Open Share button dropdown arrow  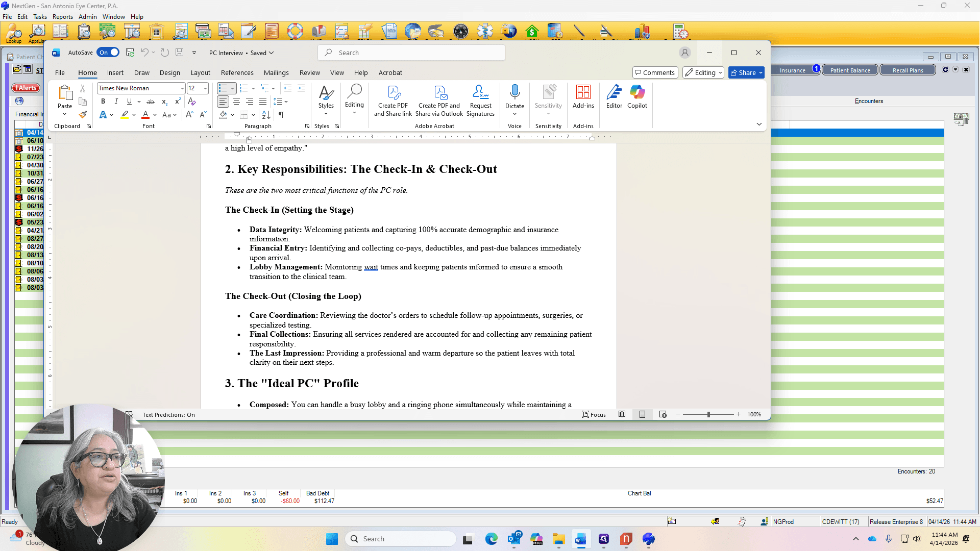[x=761, y=72]
